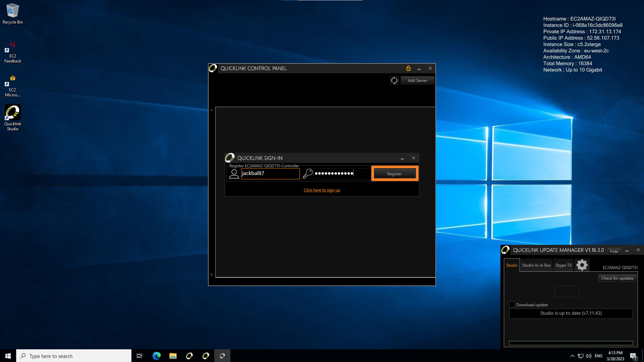
Task: Click the Quicklink Studio desktop shortcut
Action: [x=13, y=118]
